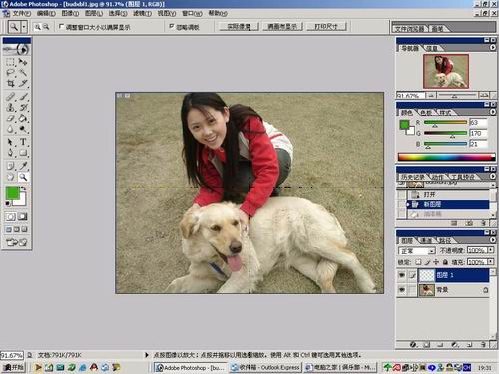Uncheck the ignore palettes checkbox
Viewport: 499px width, 374px height.
172,26
